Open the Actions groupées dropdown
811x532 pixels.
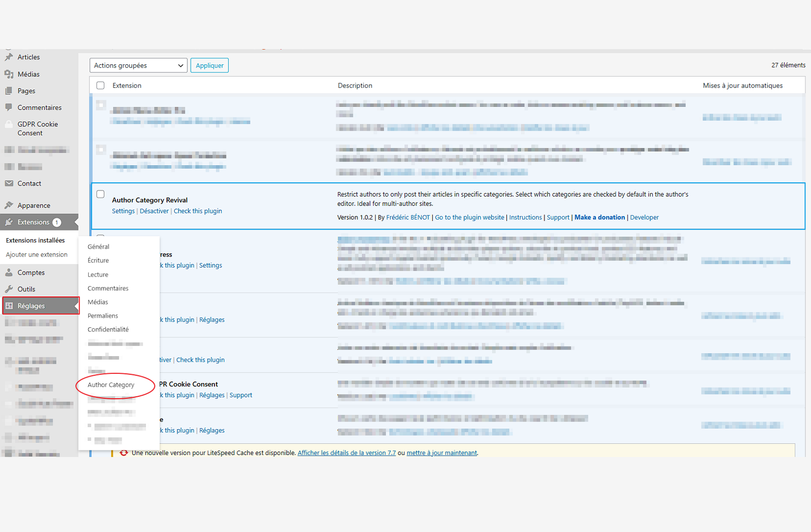click(x=138, y=65)
